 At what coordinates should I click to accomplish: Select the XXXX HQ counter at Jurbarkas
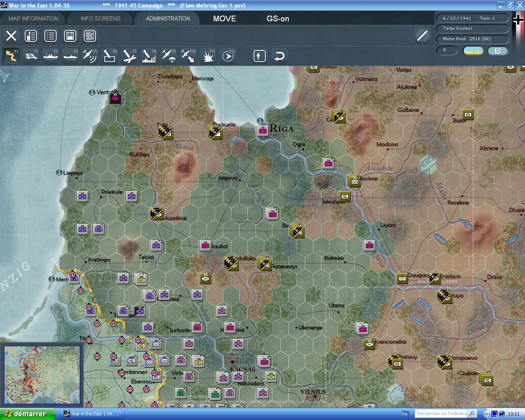197,328
